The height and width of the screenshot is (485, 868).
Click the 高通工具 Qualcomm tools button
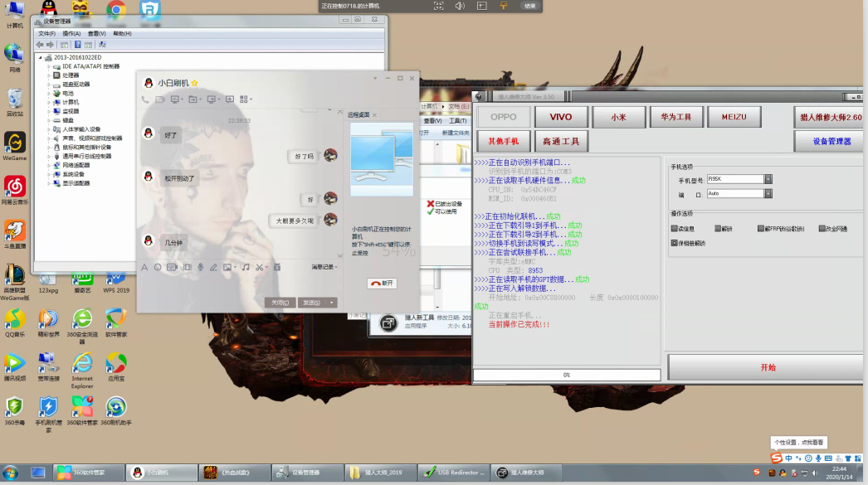coord(561,142)
